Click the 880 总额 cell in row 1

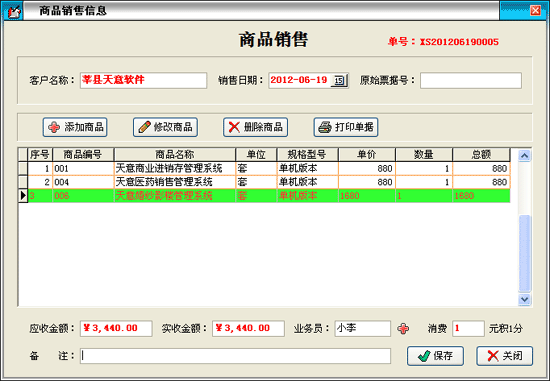481,168
